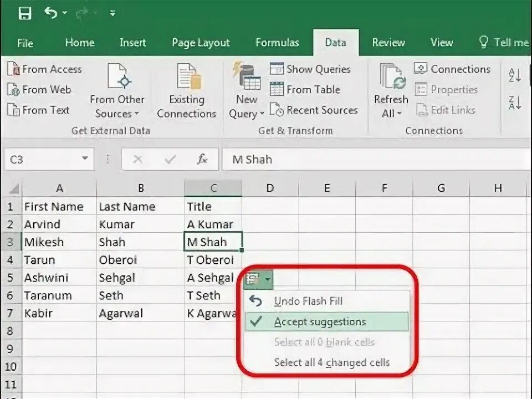
Task: Open Customize Quick Access Toolbar dropdown
Action: [x=112, y=13]
